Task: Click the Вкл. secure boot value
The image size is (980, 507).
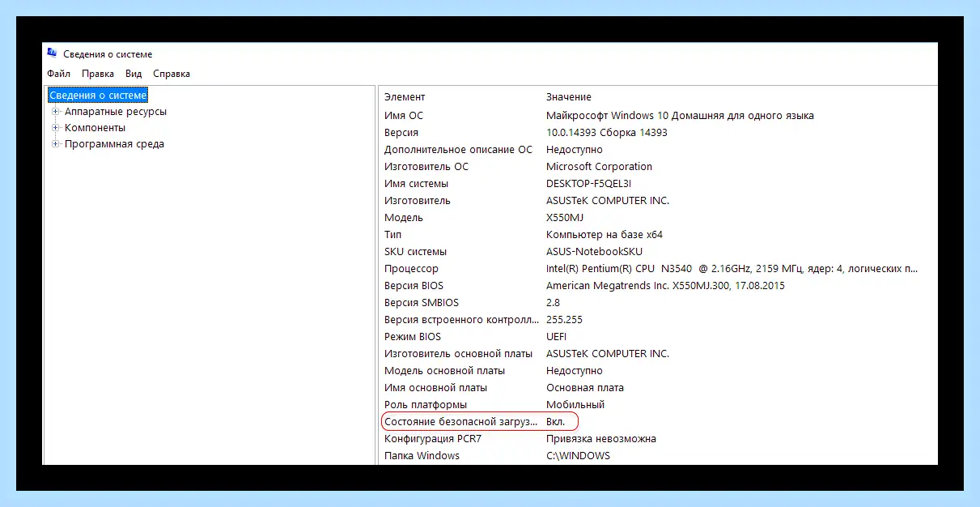Action: (x=555, y=422)
